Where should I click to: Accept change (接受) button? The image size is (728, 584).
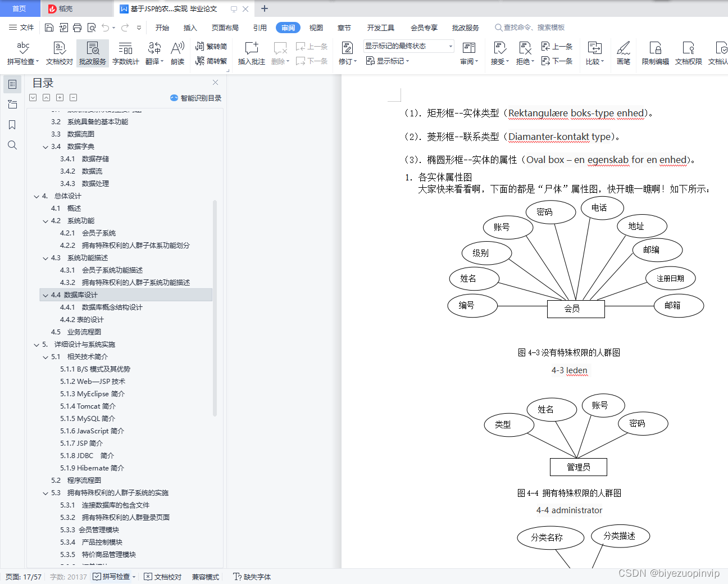click(499, 53)
